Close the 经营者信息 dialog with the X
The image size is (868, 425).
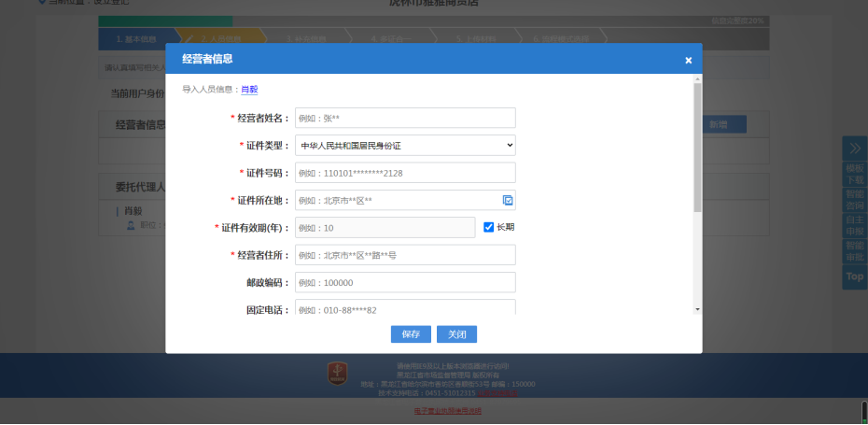pos(688,61)
